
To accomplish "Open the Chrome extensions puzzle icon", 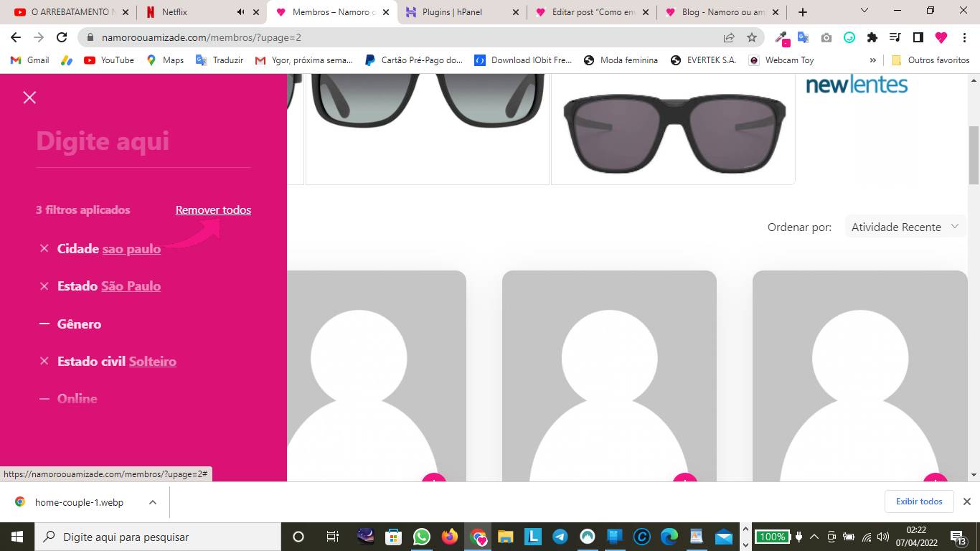I will (872, 37).
